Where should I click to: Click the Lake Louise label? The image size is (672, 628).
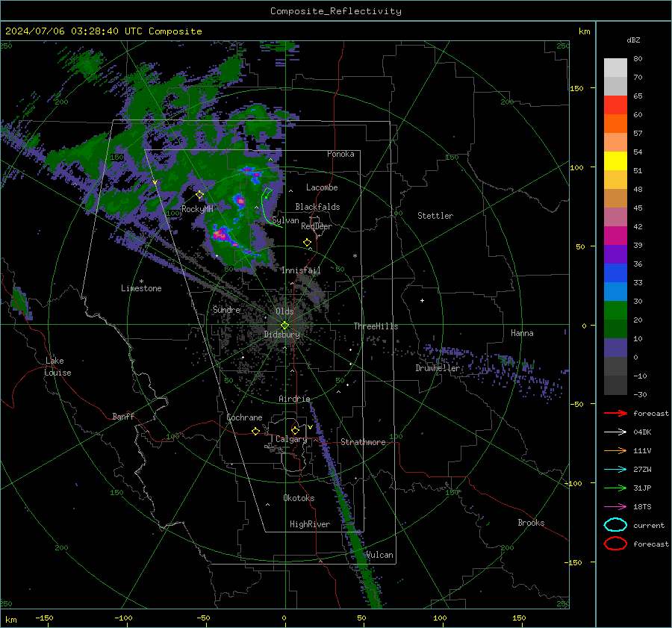tap(57, 367)
